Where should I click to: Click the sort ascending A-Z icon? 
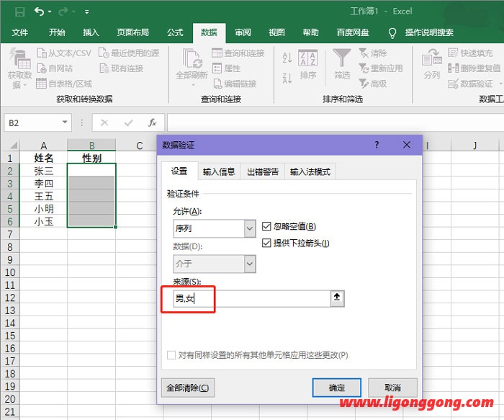point(287,58)
